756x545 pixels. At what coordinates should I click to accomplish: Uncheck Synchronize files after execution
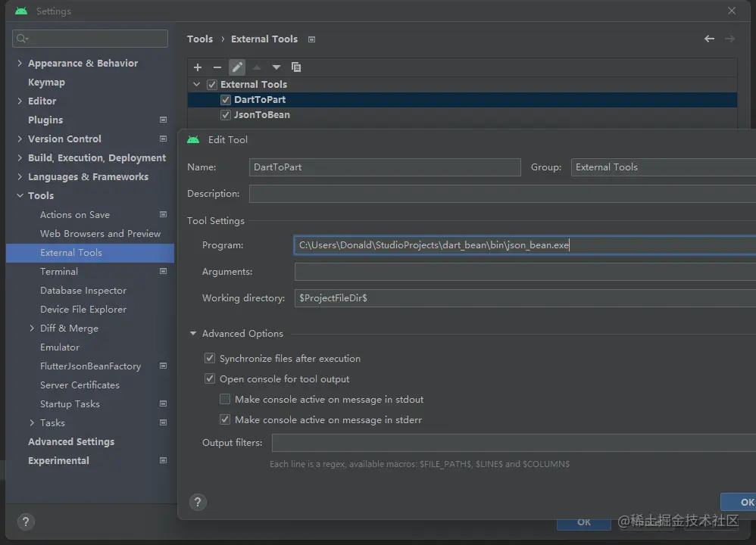click(210, 358)
